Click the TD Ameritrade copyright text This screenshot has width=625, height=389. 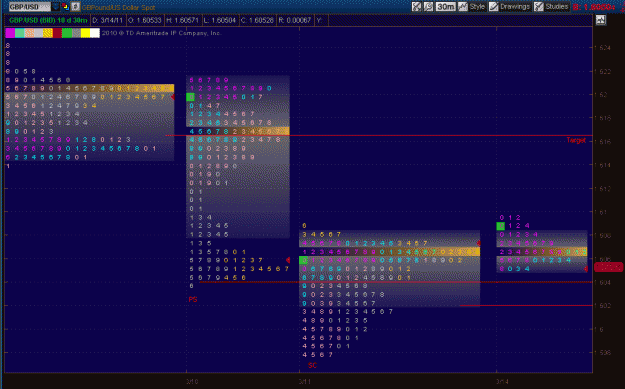[161, 33]
